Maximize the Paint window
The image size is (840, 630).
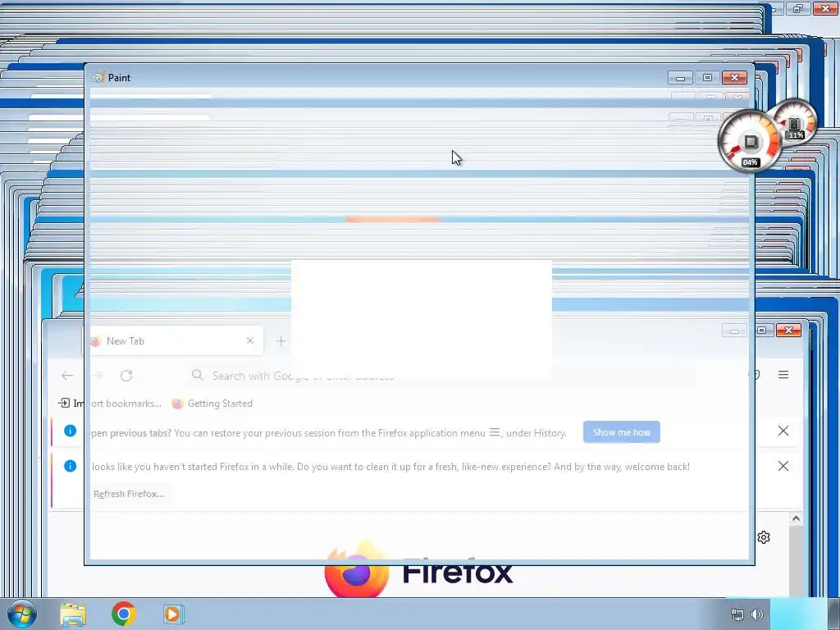707,78
